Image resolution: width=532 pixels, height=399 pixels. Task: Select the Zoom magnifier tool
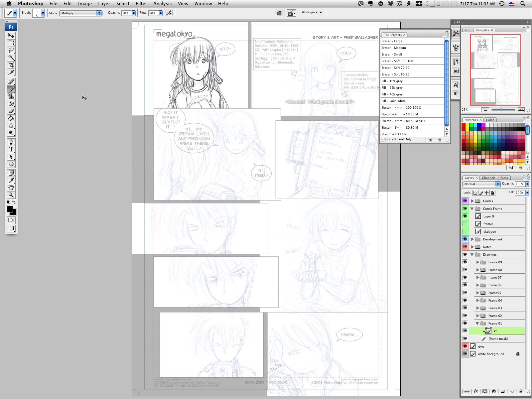click(x=11, y=195)
